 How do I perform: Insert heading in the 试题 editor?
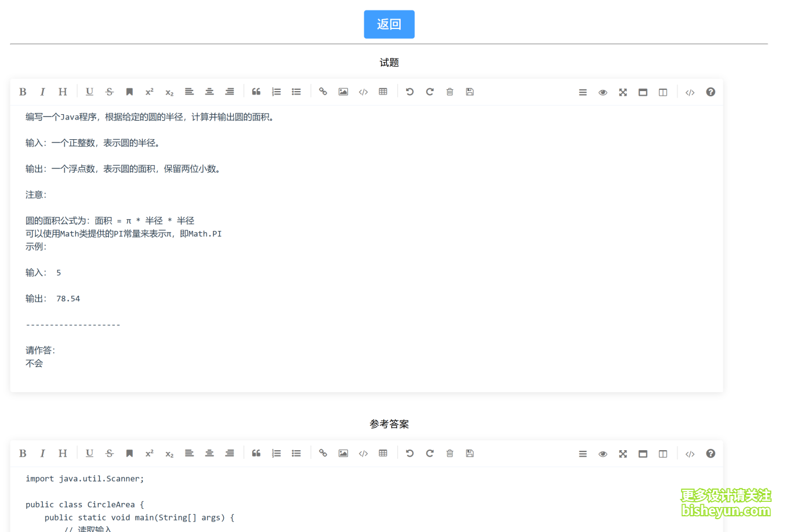(63, 92)
